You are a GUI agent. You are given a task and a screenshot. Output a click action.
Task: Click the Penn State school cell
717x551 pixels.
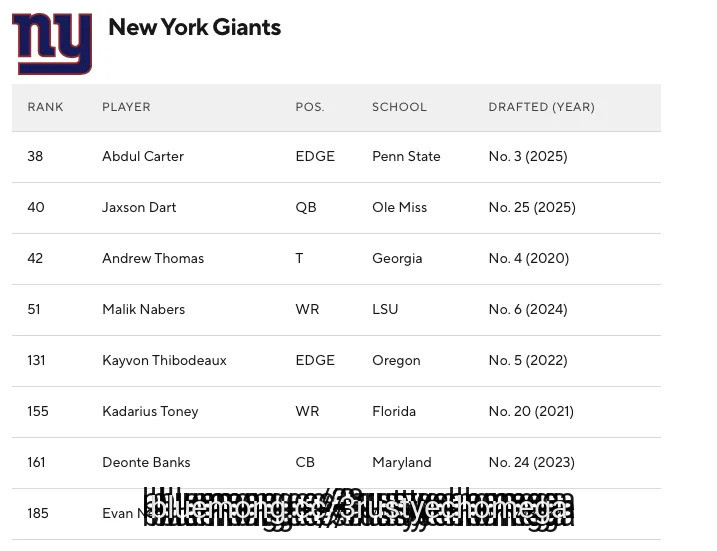click(406, 156)
